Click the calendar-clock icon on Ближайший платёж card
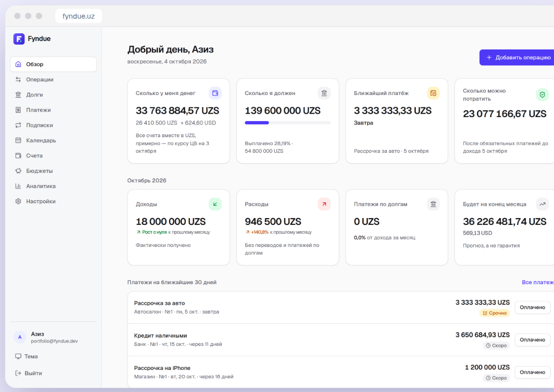This screenshot has height=392, width=554. coord(433,93)
